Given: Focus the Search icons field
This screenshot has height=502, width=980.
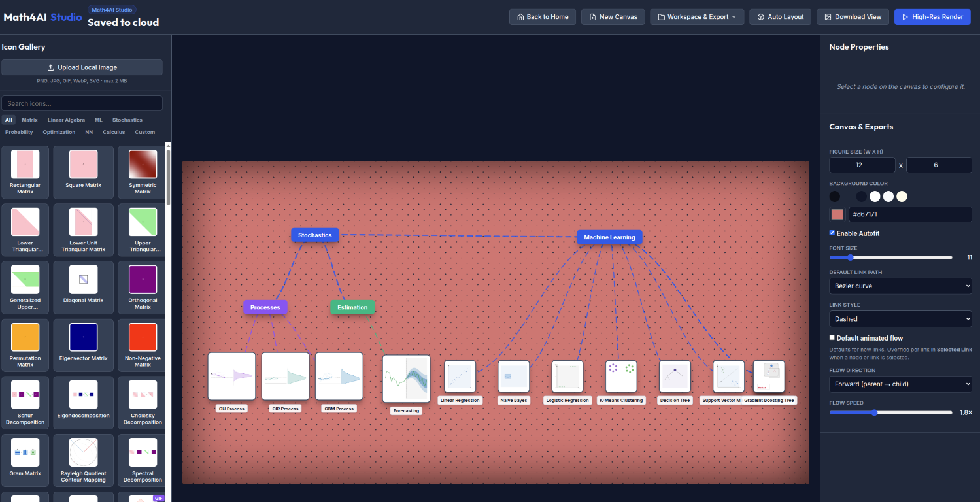Looking at the screenshot, I should tap(82, 103).
